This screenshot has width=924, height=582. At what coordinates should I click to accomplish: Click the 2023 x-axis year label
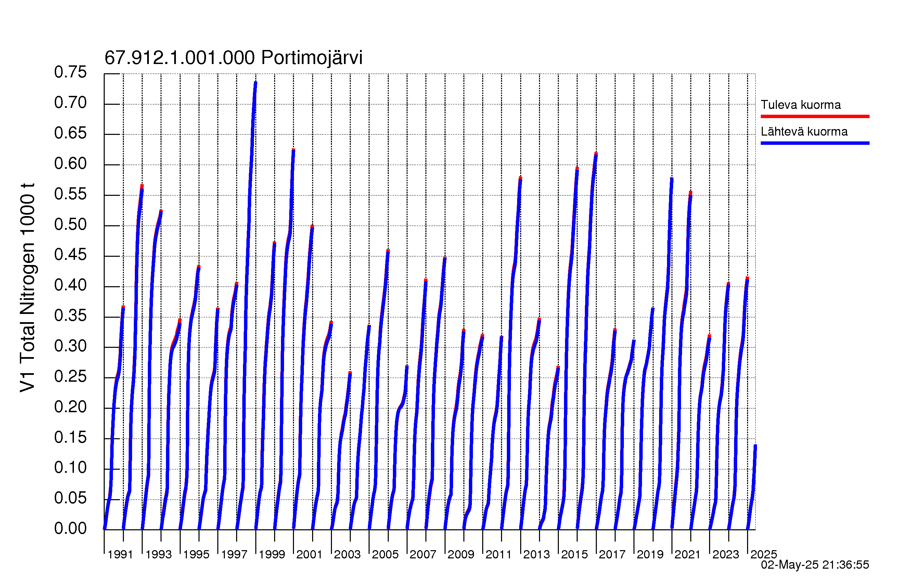[x=725, y=554]
